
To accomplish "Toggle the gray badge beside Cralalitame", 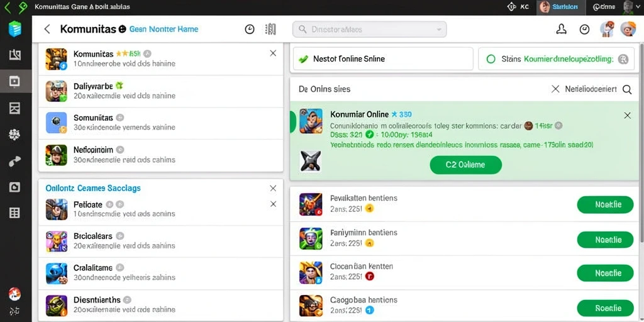I will [x=120, y=267].
